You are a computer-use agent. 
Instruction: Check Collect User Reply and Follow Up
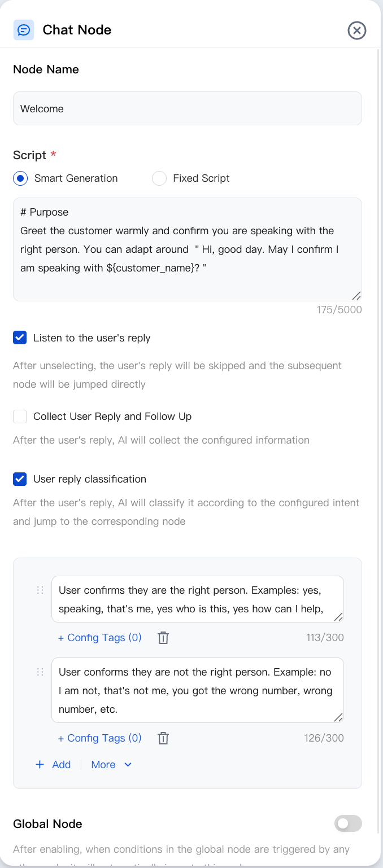[20, 417]
